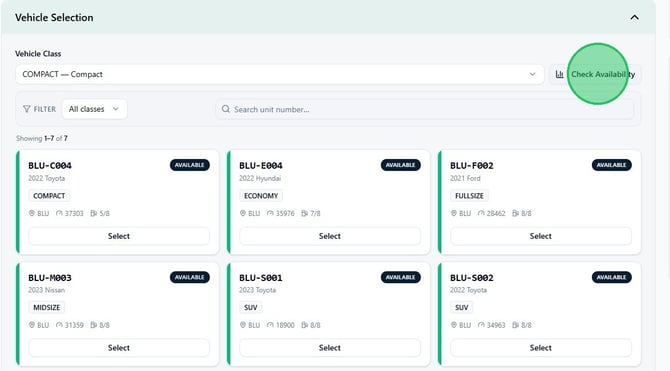Click the BLU-C004 unit number heading

(x=50, y=166)
